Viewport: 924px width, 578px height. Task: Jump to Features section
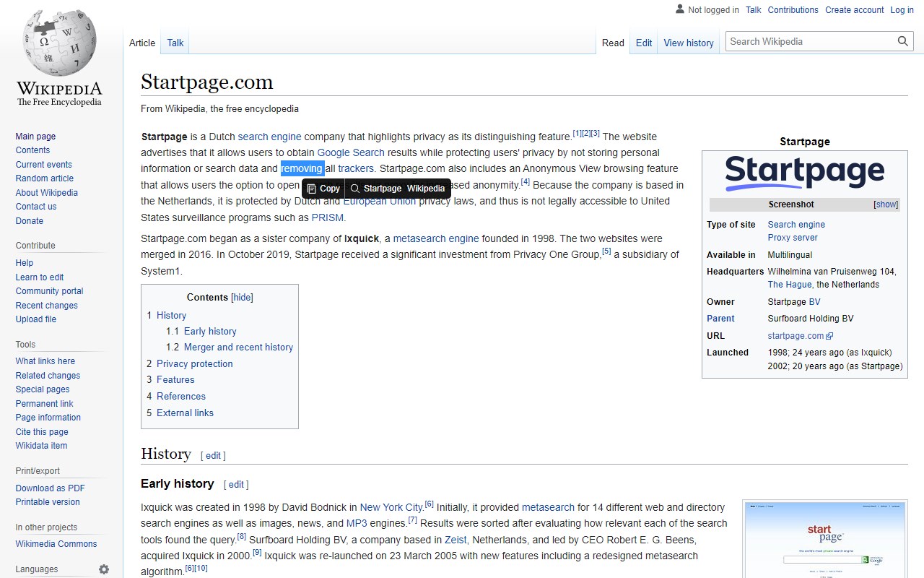coord(175,380)
